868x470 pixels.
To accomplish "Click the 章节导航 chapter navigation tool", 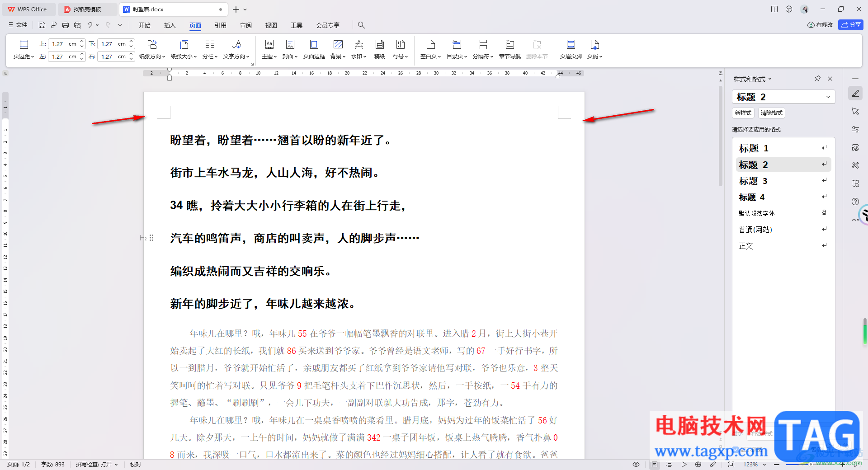I will click(x=509, y=49).
